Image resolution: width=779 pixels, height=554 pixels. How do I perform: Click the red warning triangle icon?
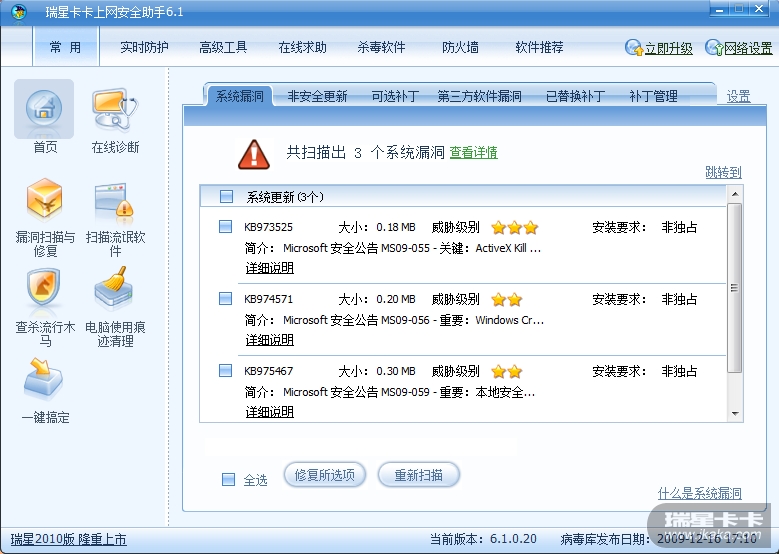pyautogui.click(x=254, y=154)
